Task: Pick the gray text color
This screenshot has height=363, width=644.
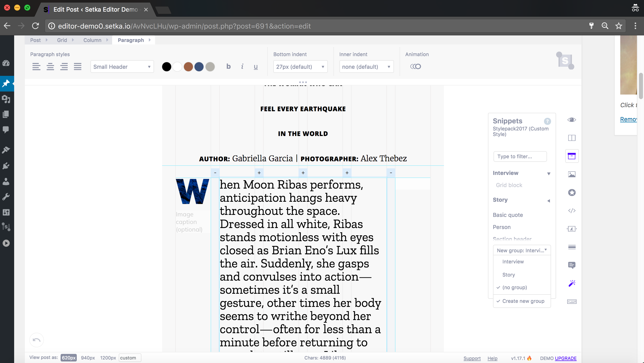Action: [x=210, y=67]
